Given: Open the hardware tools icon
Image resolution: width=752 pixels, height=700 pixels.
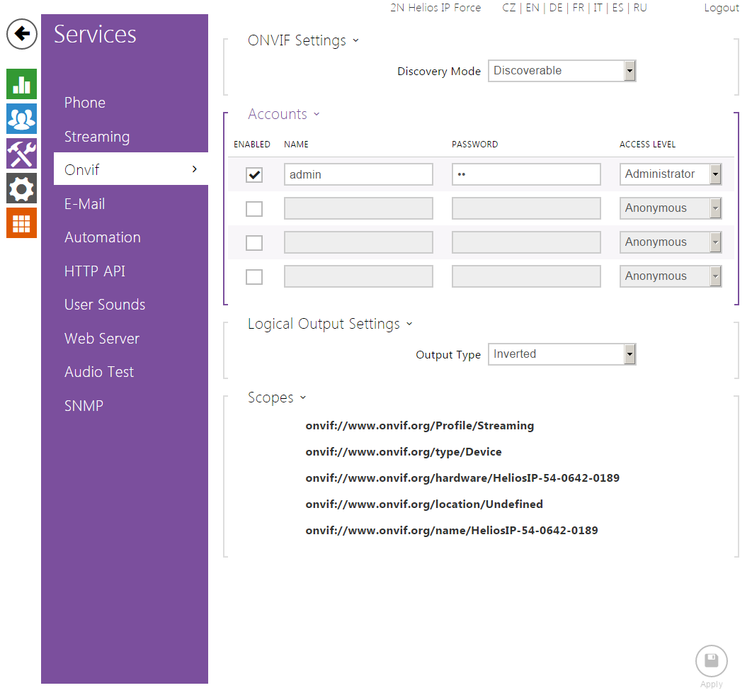Looking at the screenshot, I should coord(21,154).
